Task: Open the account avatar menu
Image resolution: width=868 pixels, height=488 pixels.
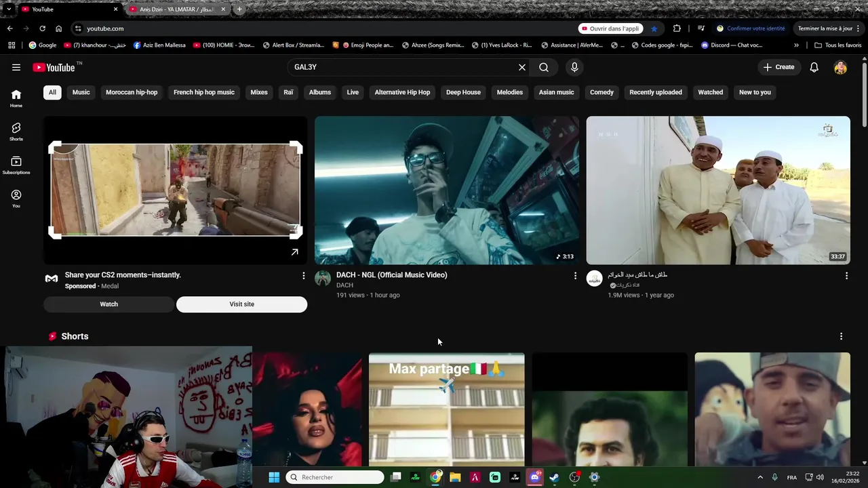Action: point(840,67)
